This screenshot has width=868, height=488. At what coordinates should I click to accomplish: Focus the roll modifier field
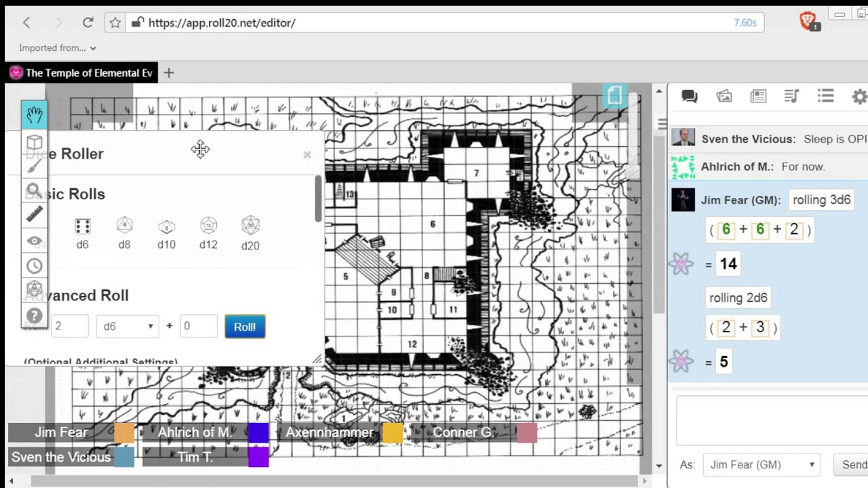pos(198,326)
